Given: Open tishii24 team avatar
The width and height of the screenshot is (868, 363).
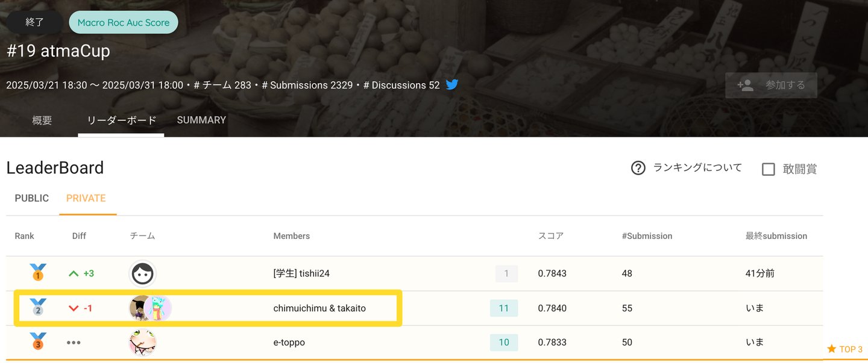Looking at the screenshot, I should pyautogui.click(x=143, y=273).
